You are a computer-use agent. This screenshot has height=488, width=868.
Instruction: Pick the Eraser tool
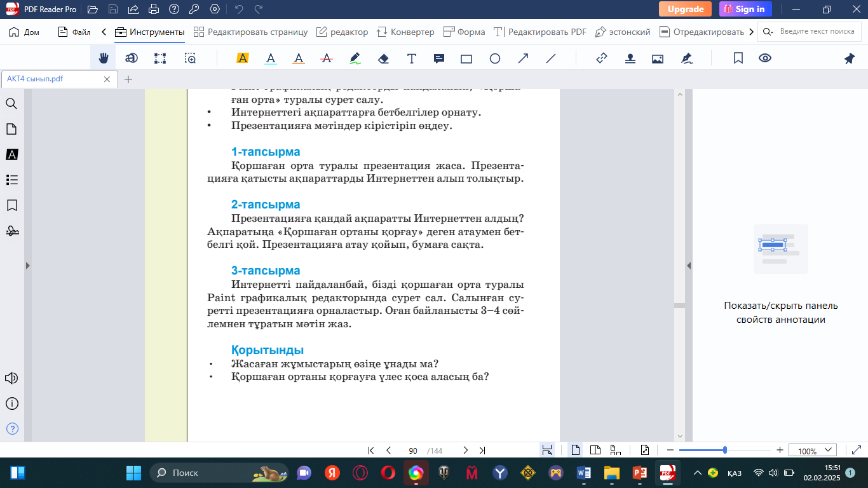(383, 58)
